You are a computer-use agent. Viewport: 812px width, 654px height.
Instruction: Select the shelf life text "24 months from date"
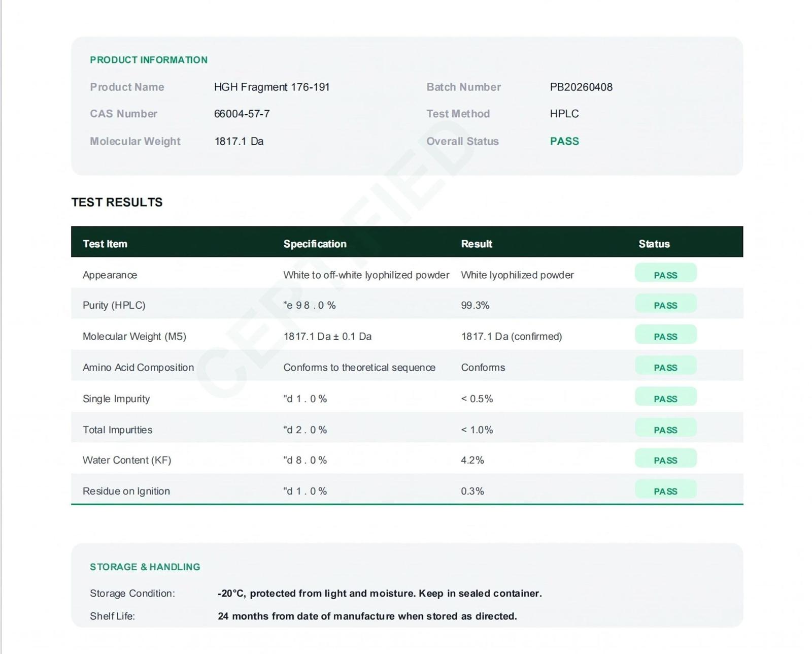click(367, 616)
